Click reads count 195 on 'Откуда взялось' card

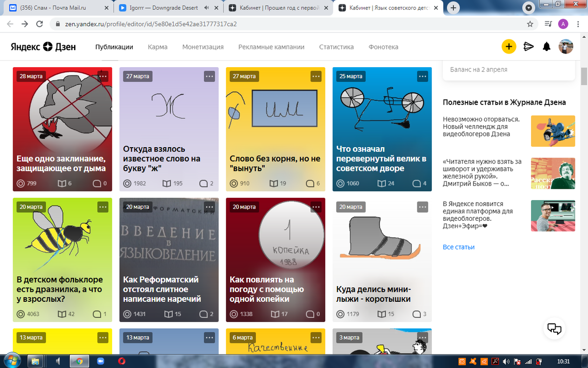click(x=172, y=184)
